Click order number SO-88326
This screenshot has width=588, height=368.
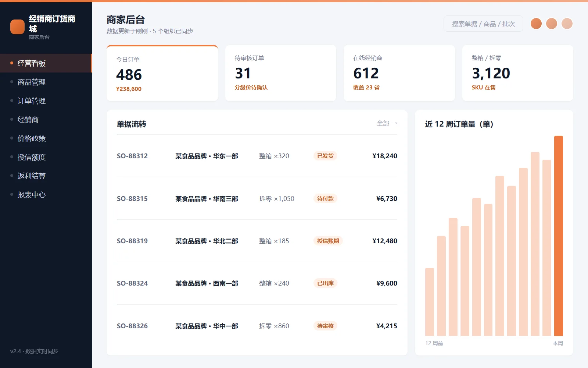[132, 326]
